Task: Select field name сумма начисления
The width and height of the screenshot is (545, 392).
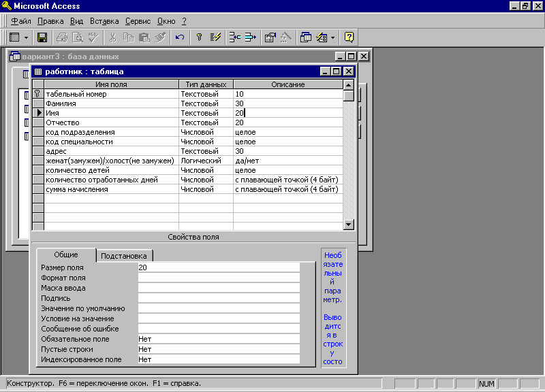Action: pyautogui.click(x=77, y=189)
